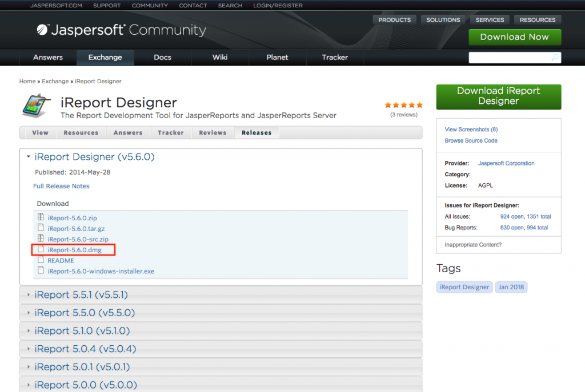Click the PRODUCTS menu button
The height and width of the screenshot is (392, 585).
(394, 20)
